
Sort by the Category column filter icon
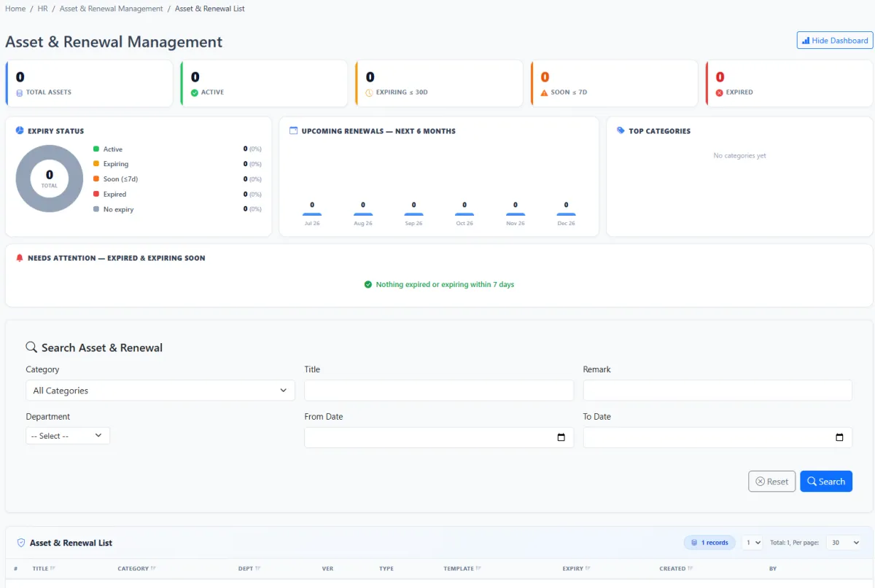pos(154,568)
